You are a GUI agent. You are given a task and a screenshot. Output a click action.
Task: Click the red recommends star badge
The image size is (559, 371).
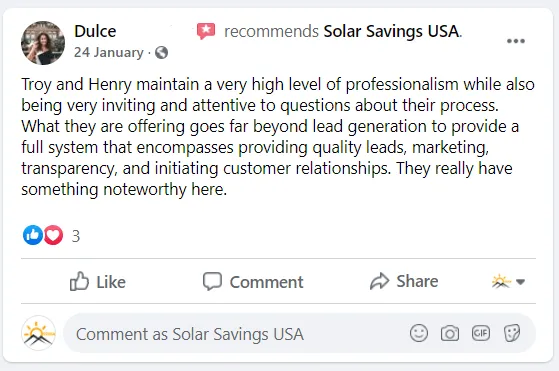[x=206, y=31]
